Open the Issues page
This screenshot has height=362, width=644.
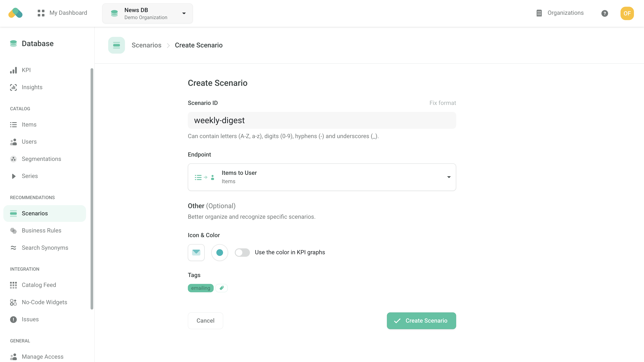[30, 319]
